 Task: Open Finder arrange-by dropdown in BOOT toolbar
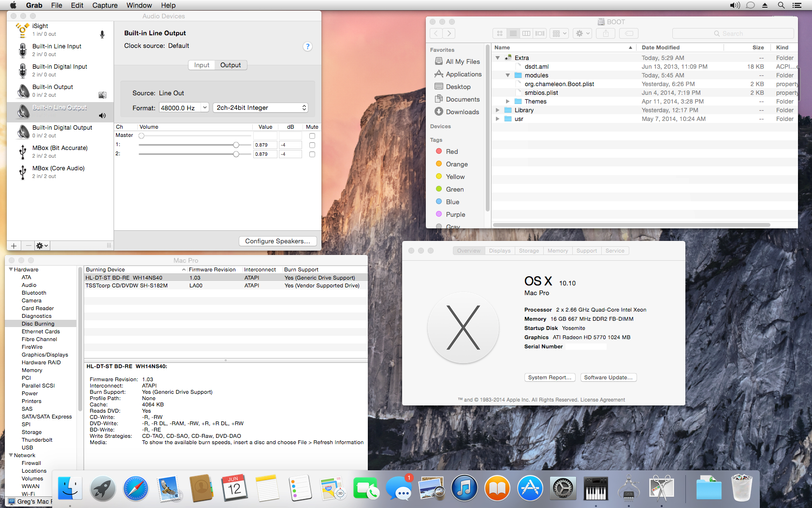click(560, 33)
